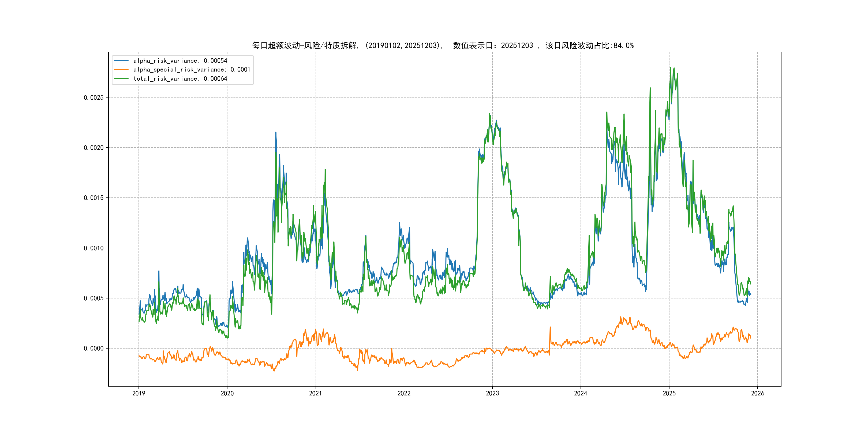Click the 2020 x-axis tick label

pyautogui.click(x=227, y=393)
